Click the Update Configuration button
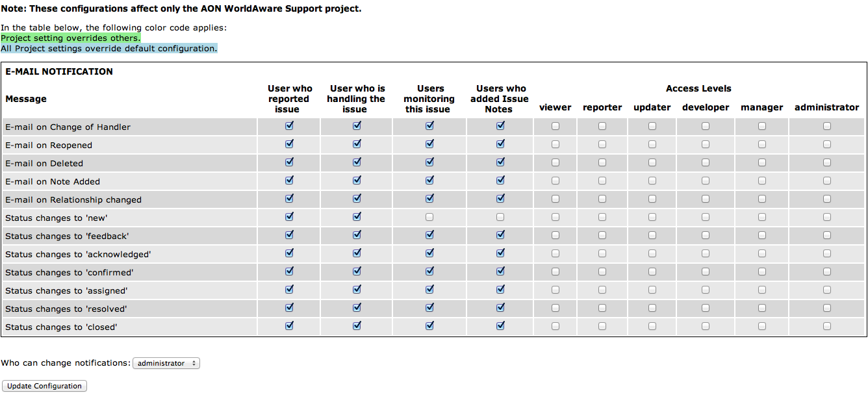This screenshot has height=393, width=868. click(x=44, y=386)
